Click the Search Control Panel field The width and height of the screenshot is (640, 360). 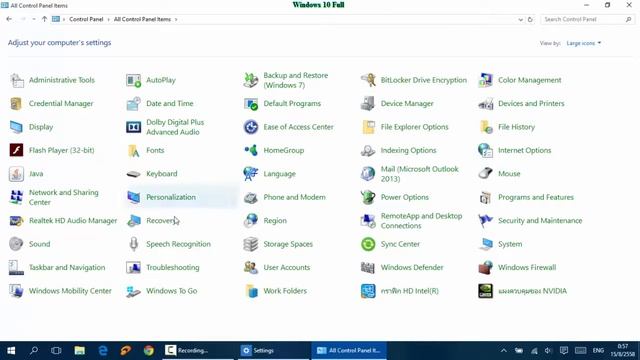point(587,19)
